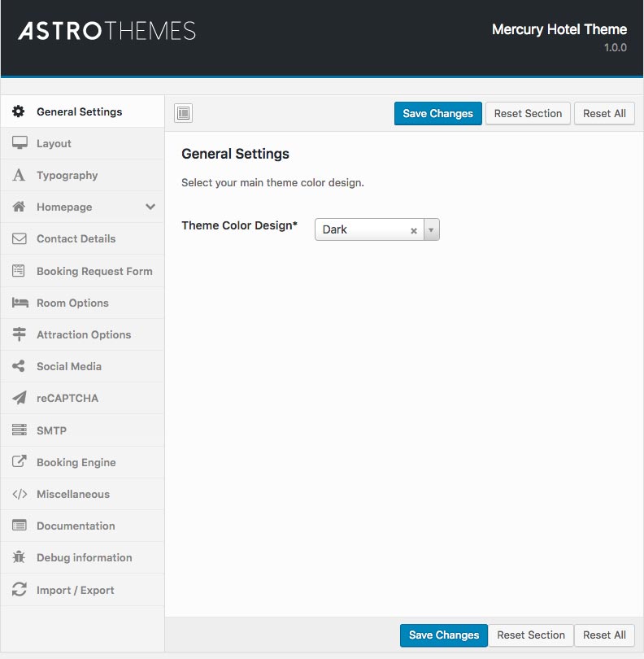Click the Layout monitor icon
The width and height of the screenshot is (644, 659).
(x=20, y=143)
